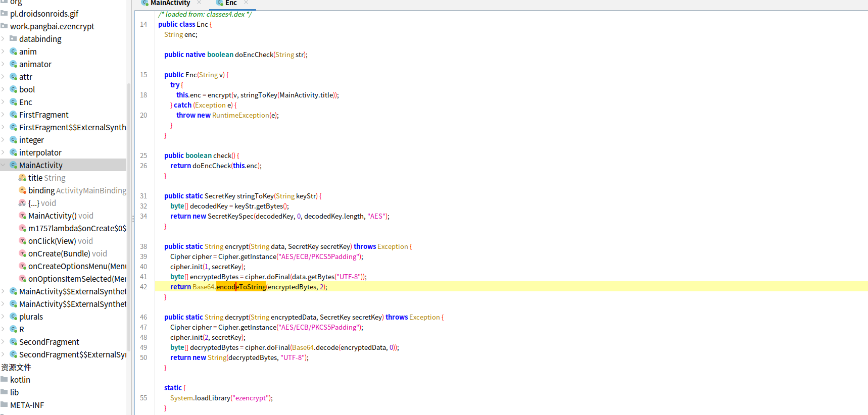This screenshot has width=868, height=415.
Task: Select the plurals class in tree
Action: click(31, 317)
